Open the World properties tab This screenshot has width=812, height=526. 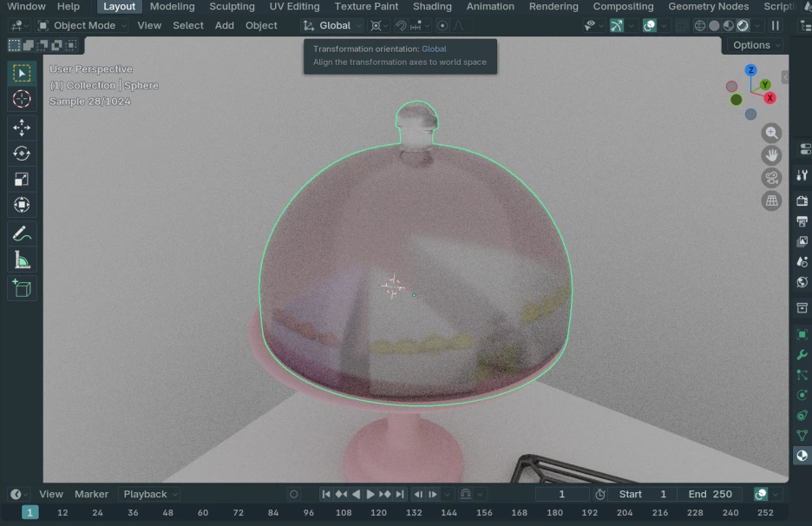(802, 282)
